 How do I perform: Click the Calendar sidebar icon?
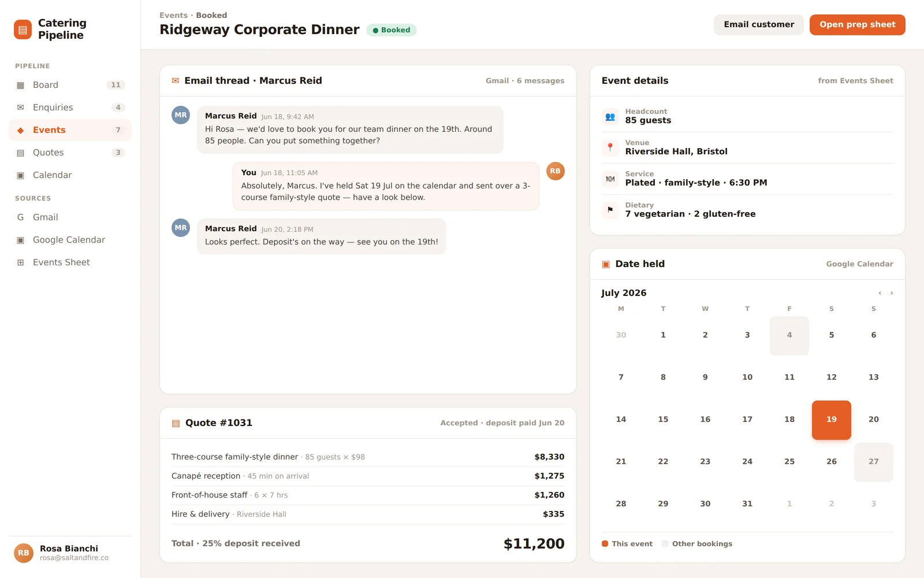click(x=21, y=175)
